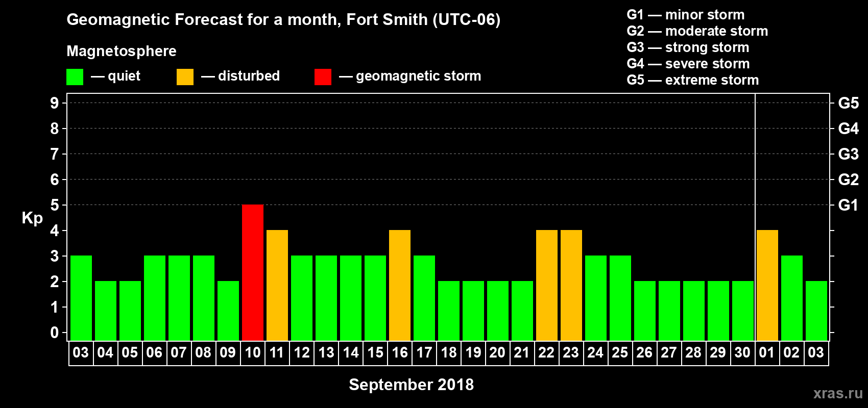Click the orange bar for day 23

571,286
